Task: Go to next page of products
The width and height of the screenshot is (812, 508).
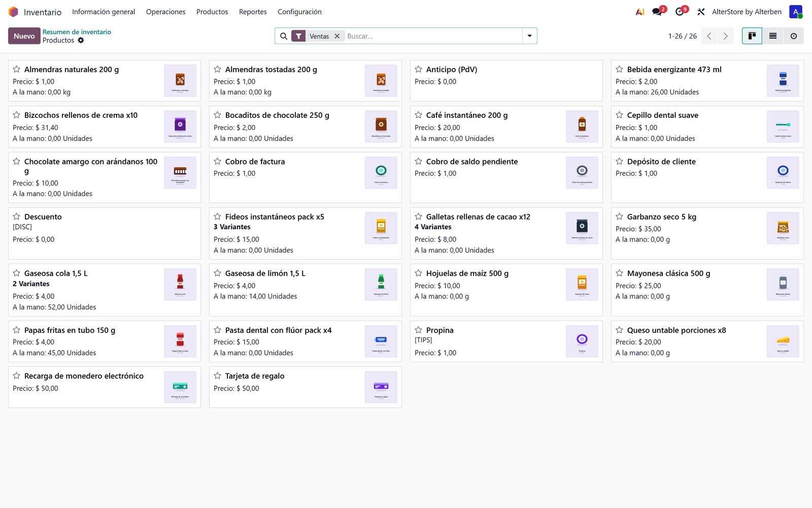Action: (x=726, y=36)
